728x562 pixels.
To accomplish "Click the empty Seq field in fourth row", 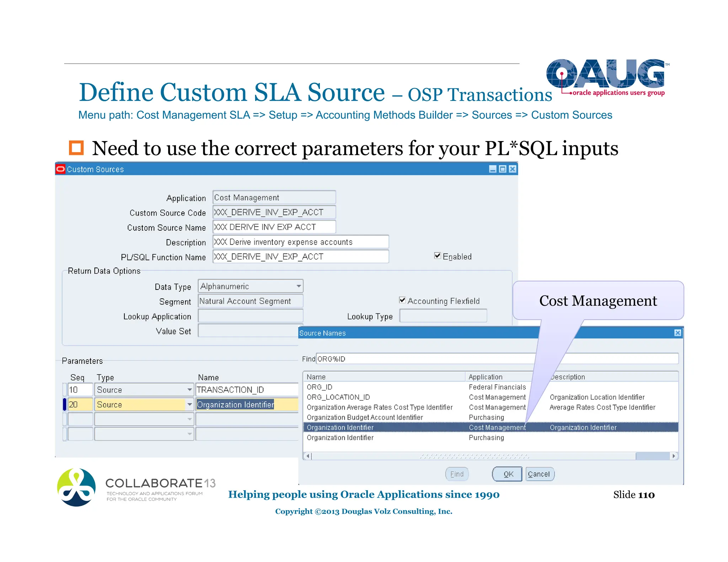I will (x=81, y=434).
